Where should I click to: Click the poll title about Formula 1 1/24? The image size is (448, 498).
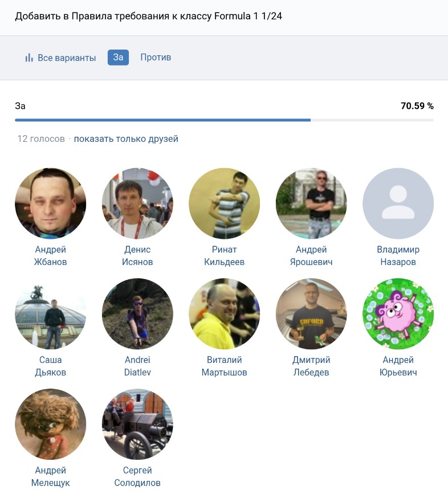(x=148, y=16)
